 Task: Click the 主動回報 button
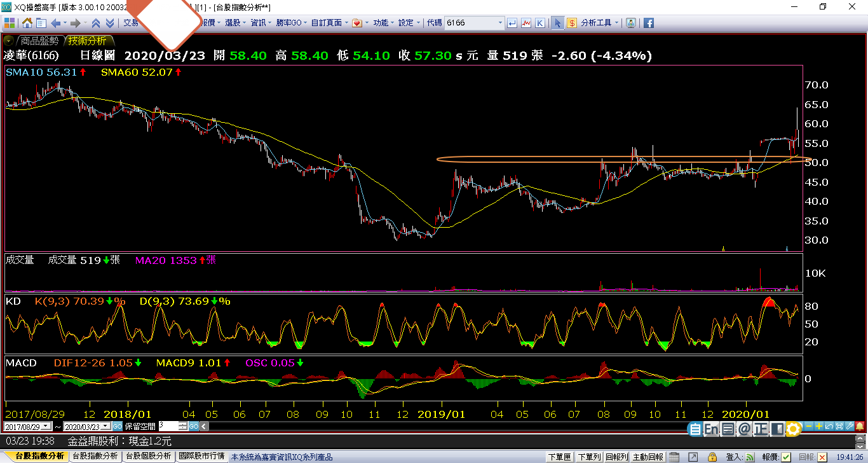[648, 457]
